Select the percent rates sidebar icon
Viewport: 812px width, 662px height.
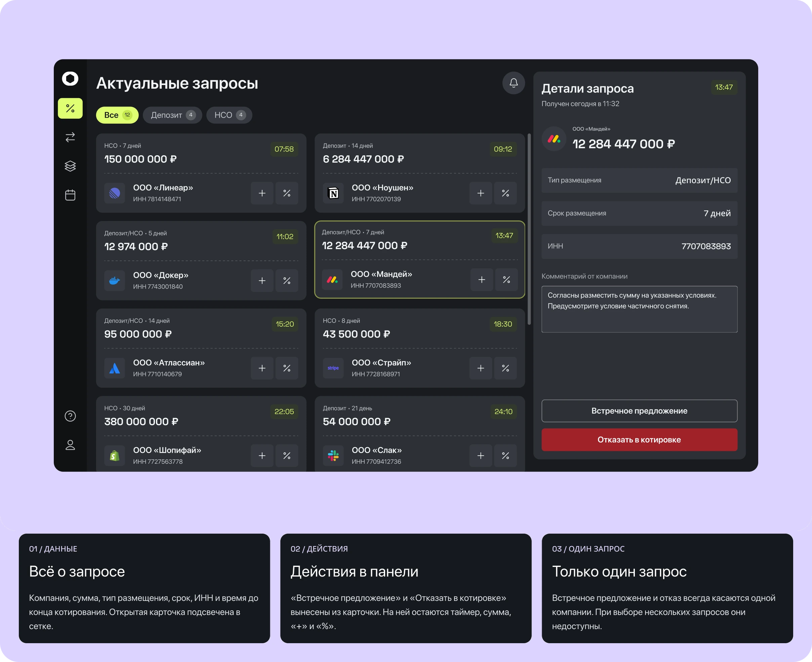click(70, 108)
